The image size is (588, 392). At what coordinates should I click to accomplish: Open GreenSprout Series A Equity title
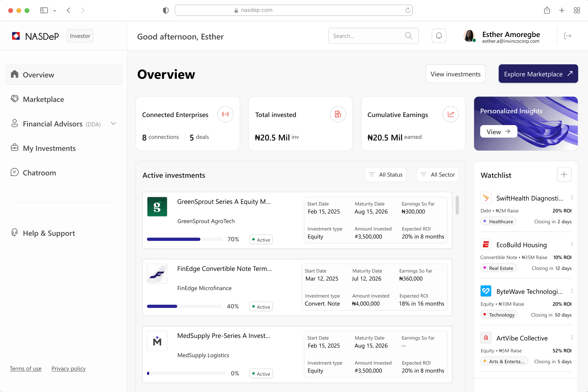pos(224,201)
